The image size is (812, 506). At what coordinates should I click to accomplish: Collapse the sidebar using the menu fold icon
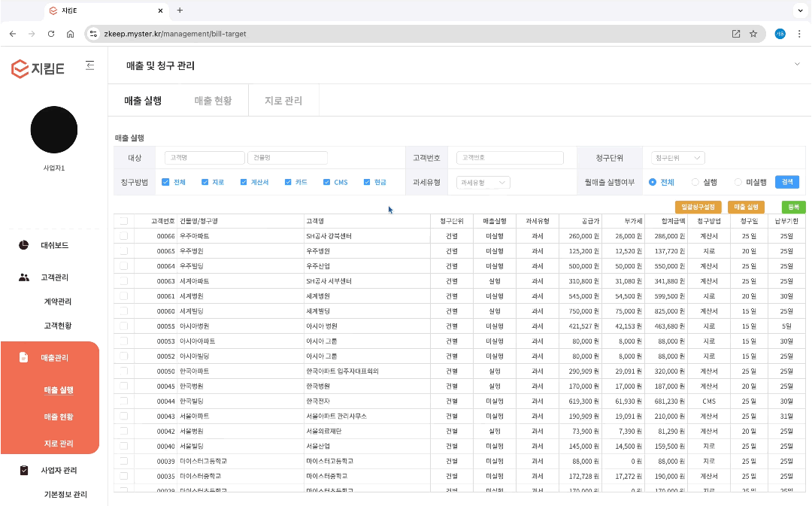[90, 66]
